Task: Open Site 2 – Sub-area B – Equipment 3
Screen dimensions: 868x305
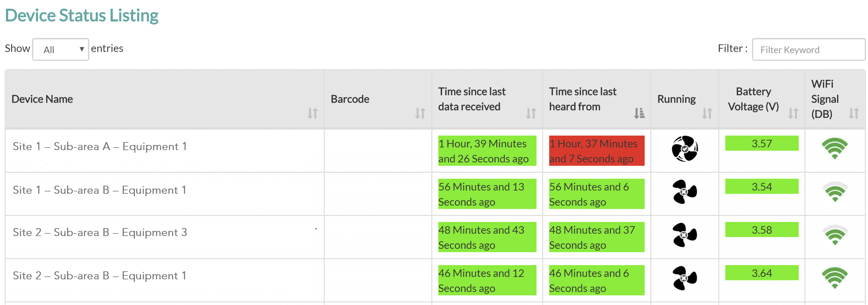Action: tap(100, 232)
